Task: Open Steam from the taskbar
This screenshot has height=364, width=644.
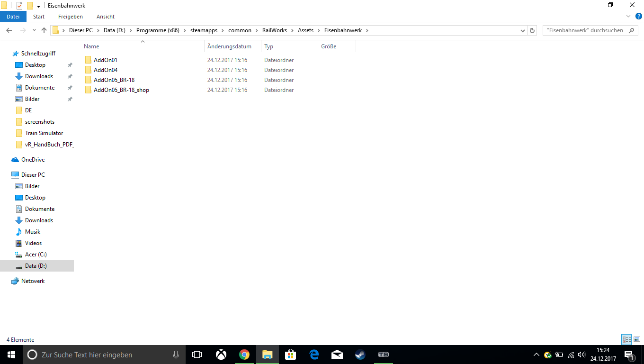Action: coord(360,355)
